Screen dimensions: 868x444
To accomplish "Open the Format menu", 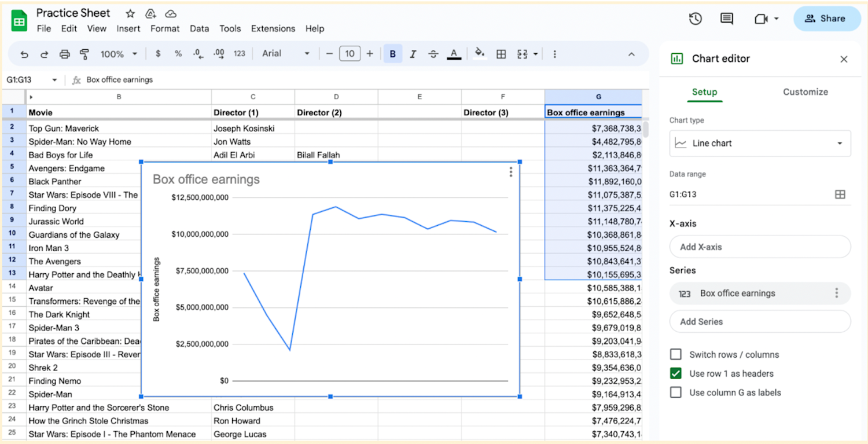I will 165,28.
